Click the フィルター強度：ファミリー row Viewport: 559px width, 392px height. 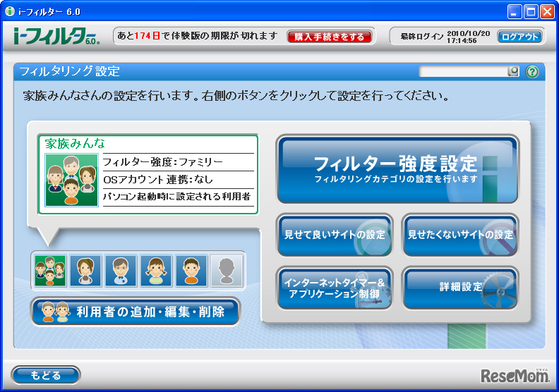[x=179, y=162]
